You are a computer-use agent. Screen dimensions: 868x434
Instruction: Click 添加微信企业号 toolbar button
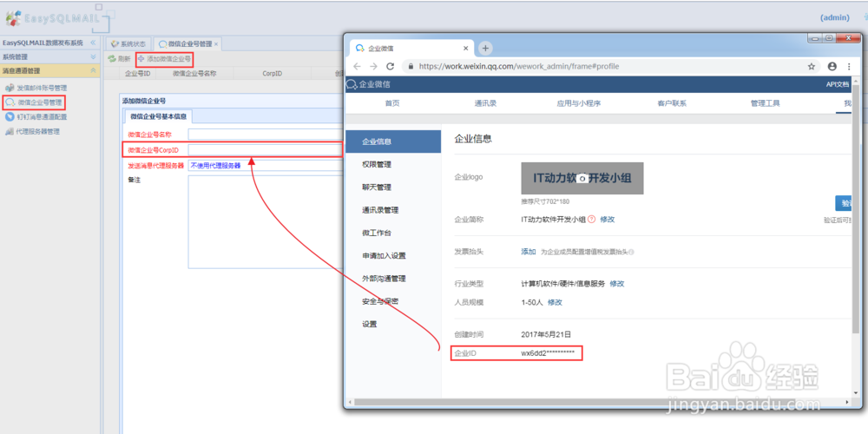click(x=164, y=58)
